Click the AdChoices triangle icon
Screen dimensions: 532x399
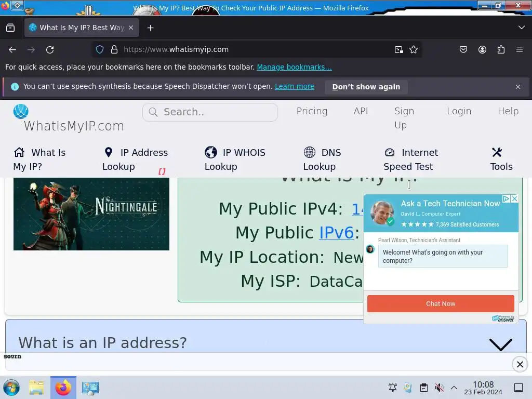506,198
